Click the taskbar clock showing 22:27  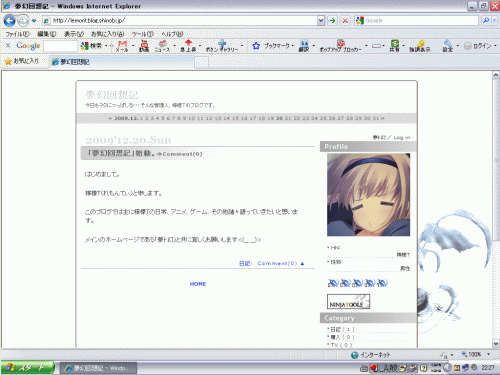[x=488, y=368]
